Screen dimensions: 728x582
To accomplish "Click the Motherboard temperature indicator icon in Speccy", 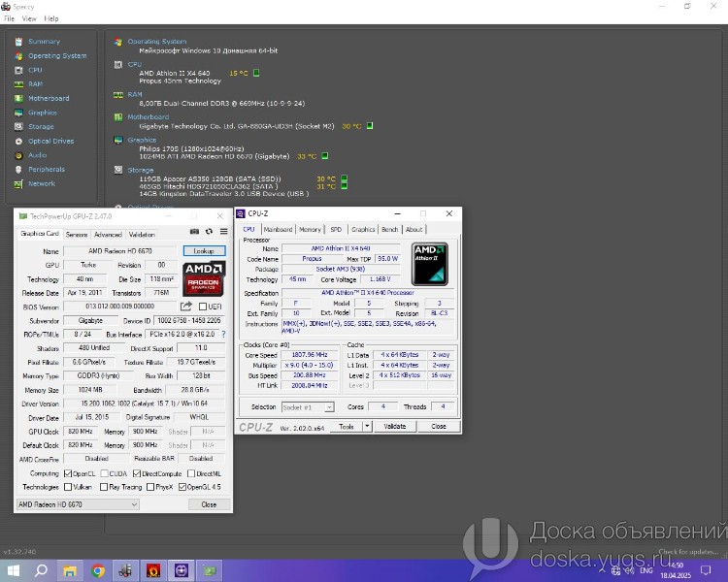I will tap(370, 126).
